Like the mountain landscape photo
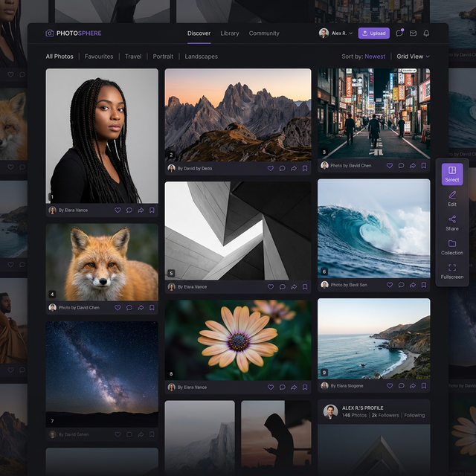 tap(271, 168)
